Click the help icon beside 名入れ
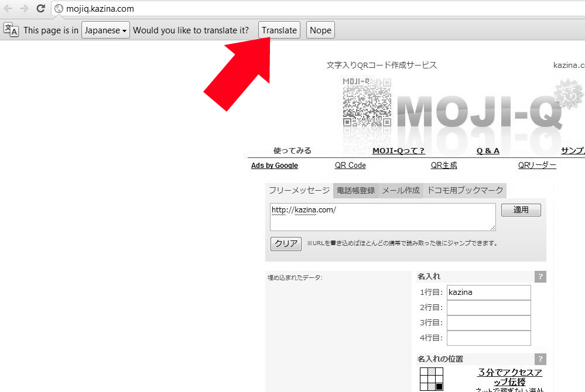This screenshot has height=392, width=585. (x=540, y=277)
